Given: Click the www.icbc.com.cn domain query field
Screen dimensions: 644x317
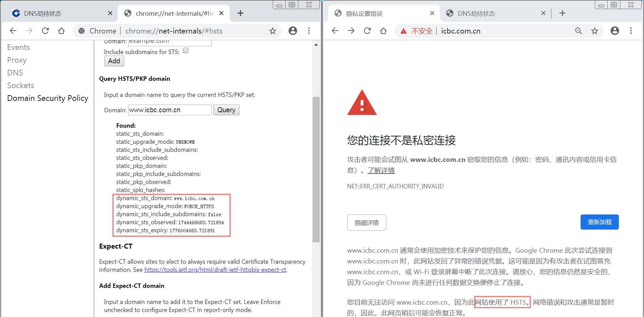Looking at the screenshot, I should click(x=170, y=110).
